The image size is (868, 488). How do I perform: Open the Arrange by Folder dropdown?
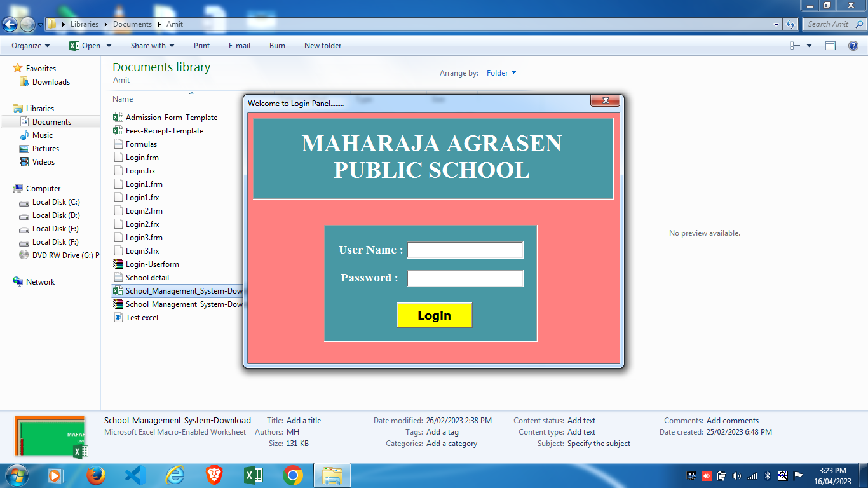click(x=501, y=73)
